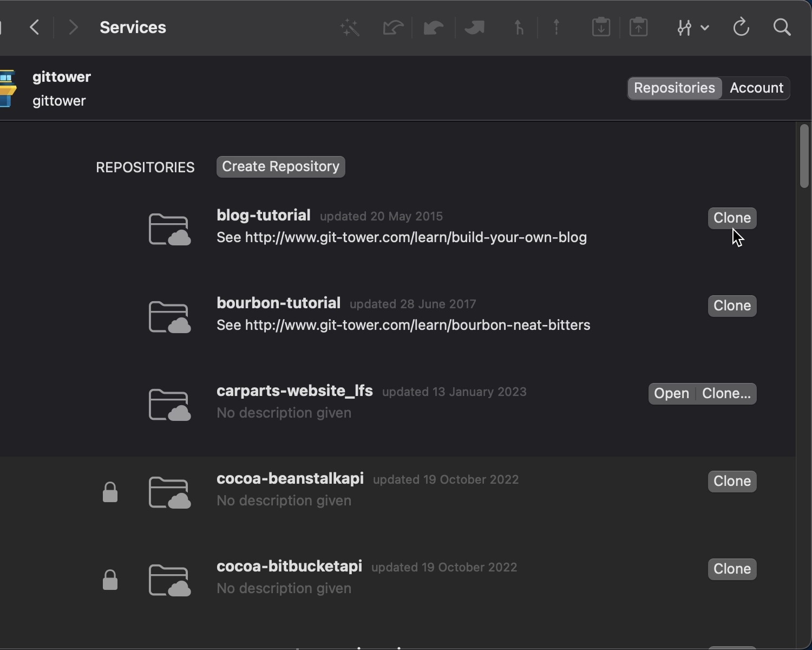The image size is (812, 650).
Task: Clone the cocoa-bitbucketapi repository
Action: click(x=732, y=569)
